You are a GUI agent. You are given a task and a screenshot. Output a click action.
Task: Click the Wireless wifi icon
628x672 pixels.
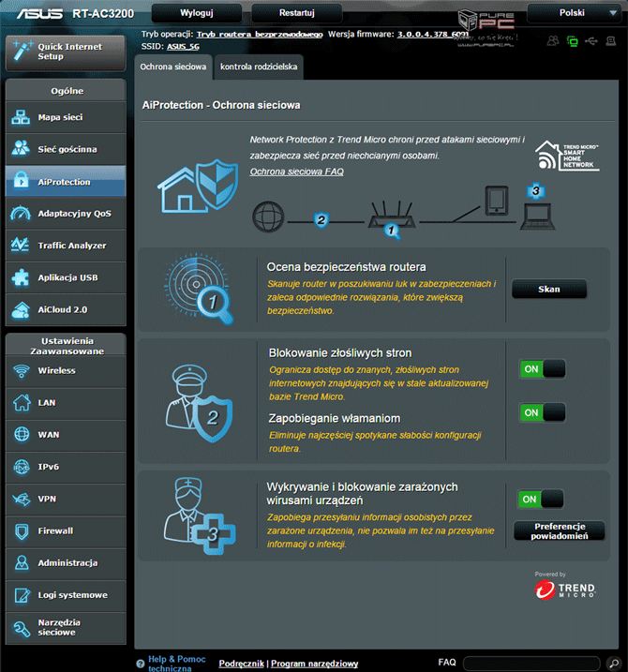[x=21, y=371]
